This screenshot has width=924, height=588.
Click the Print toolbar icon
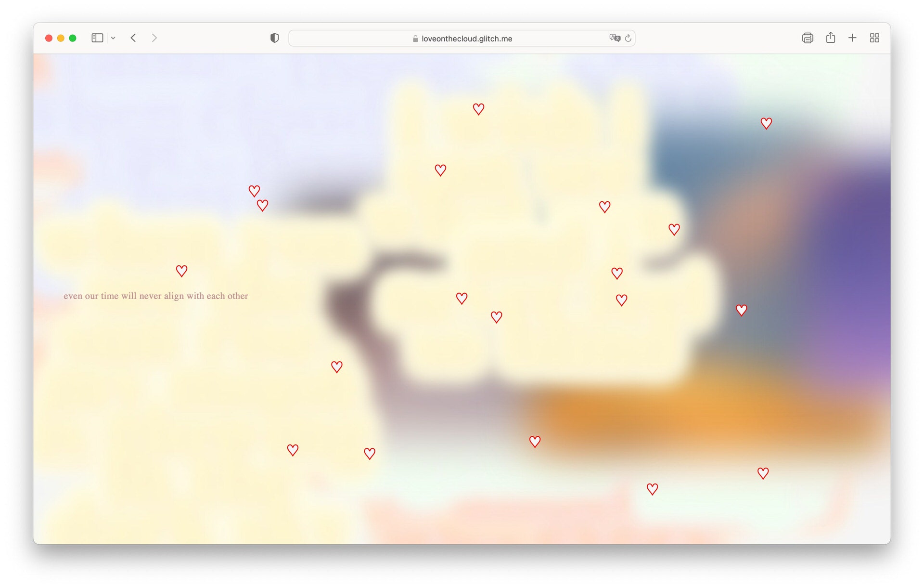tap(807, 38)
